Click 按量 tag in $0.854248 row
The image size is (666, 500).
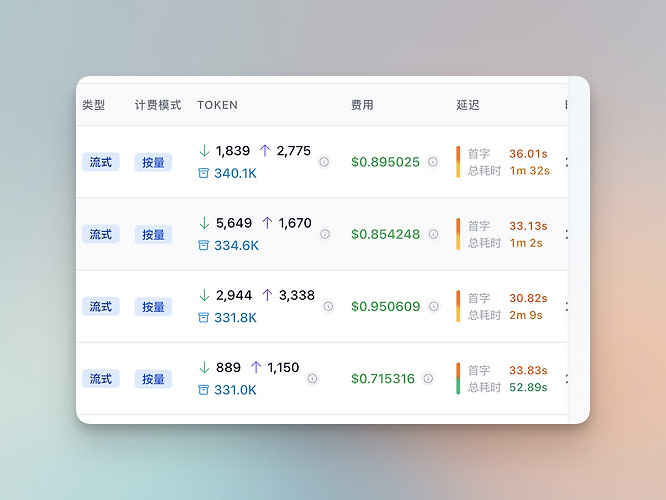tap(153, 234)
